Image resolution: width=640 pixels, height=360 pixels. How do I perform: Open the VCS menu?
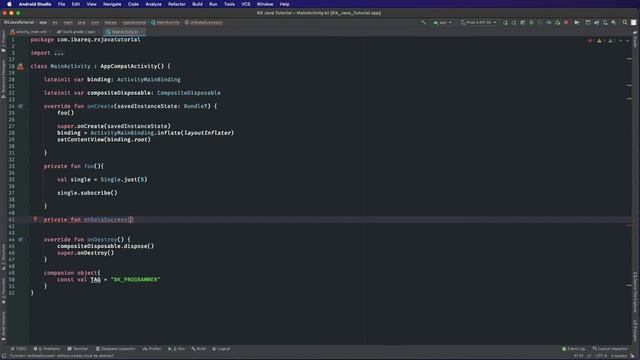pos(246,4)
